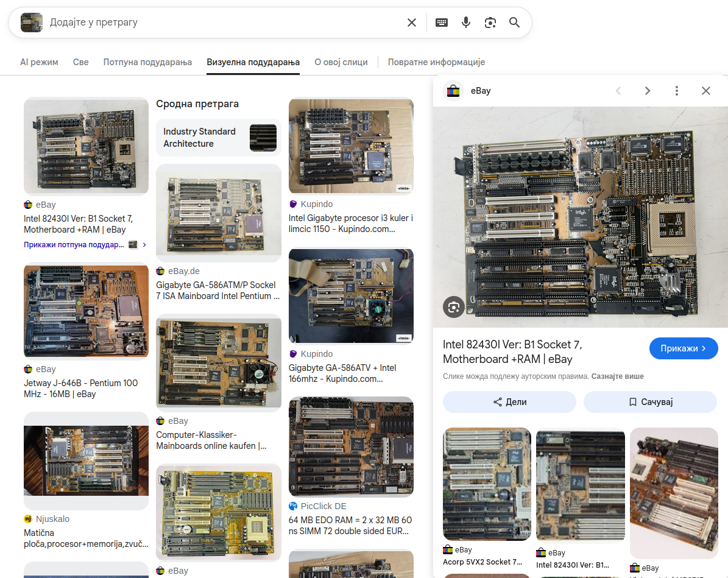This screenshot has width=728, height=578.
Task: Open the Jetway J-646B result thumbnail
Action: [x=86, y=311]
